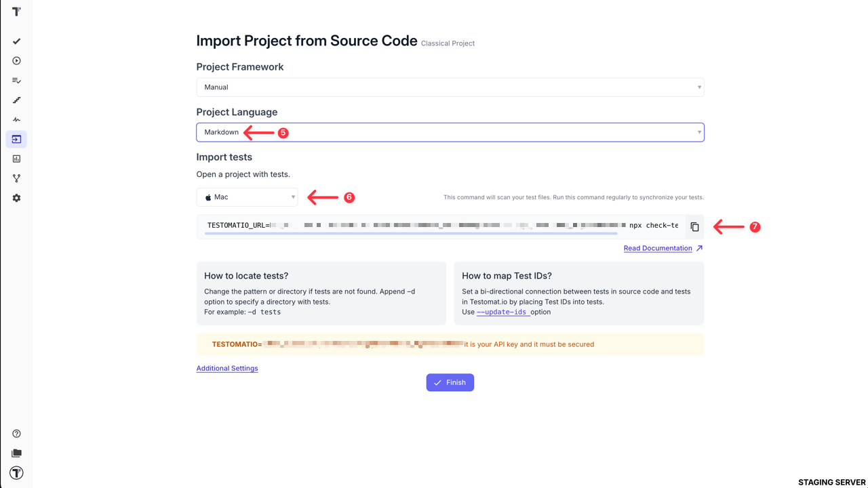Open the Mac operating system selector
Screen dimensions: 868x488
(x=247, y=197)
